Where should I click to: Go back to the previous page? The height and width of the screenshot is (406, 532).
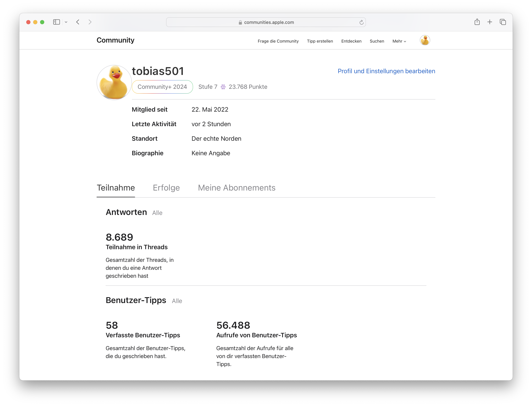pyautogui.click(x=78, y=22)
